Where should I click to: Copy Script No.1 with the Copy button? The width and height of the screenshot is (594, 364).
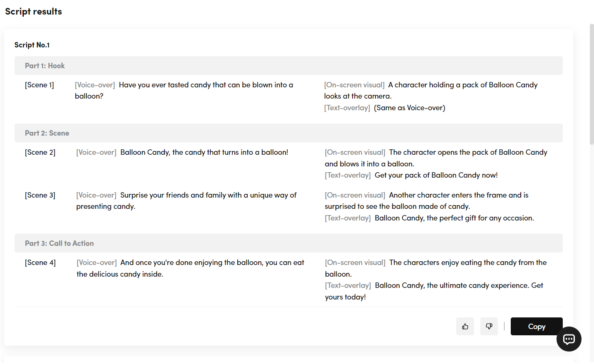(537, 327)
